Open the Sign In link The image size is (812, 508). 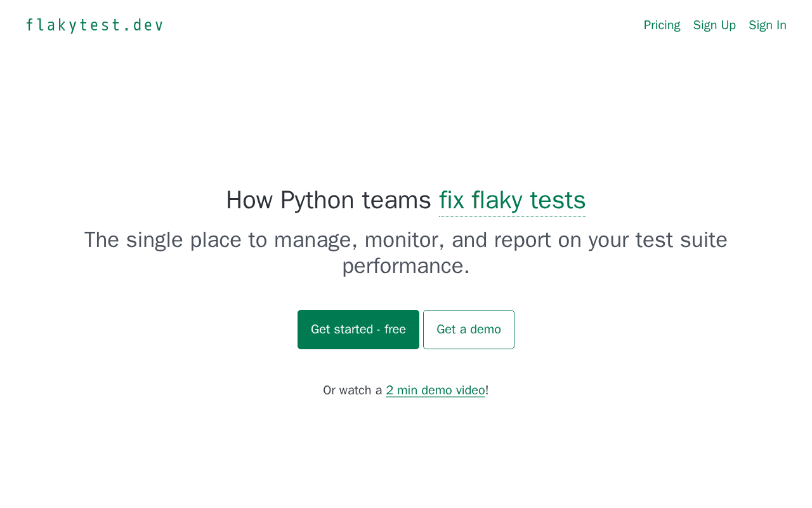(767, 25)
